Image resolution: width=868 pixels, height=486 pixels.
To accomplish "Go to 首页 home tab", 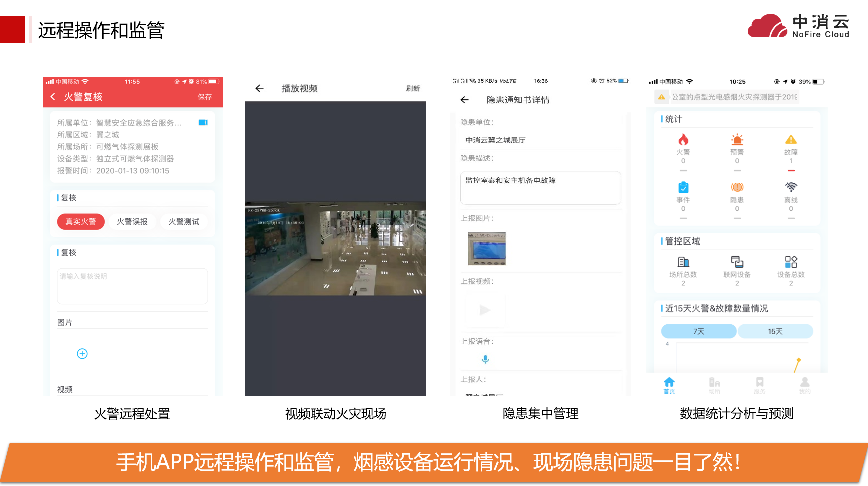I will click(669, 385).
